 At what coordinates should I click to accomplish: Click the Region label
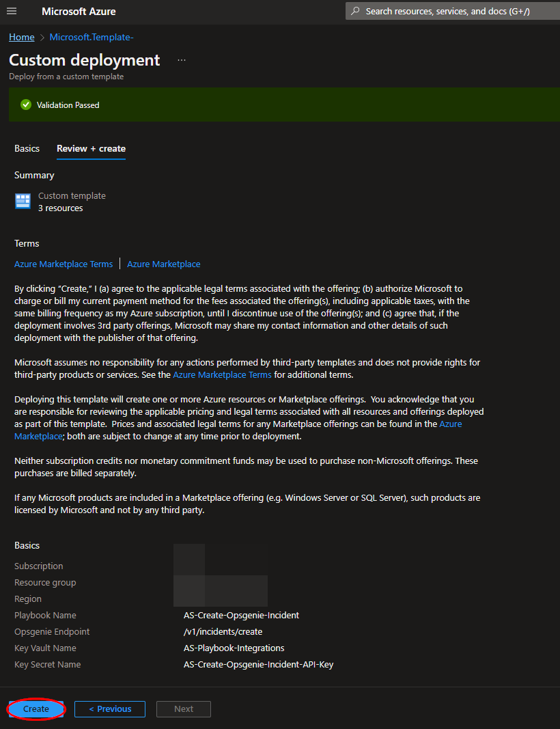(28, 599)
